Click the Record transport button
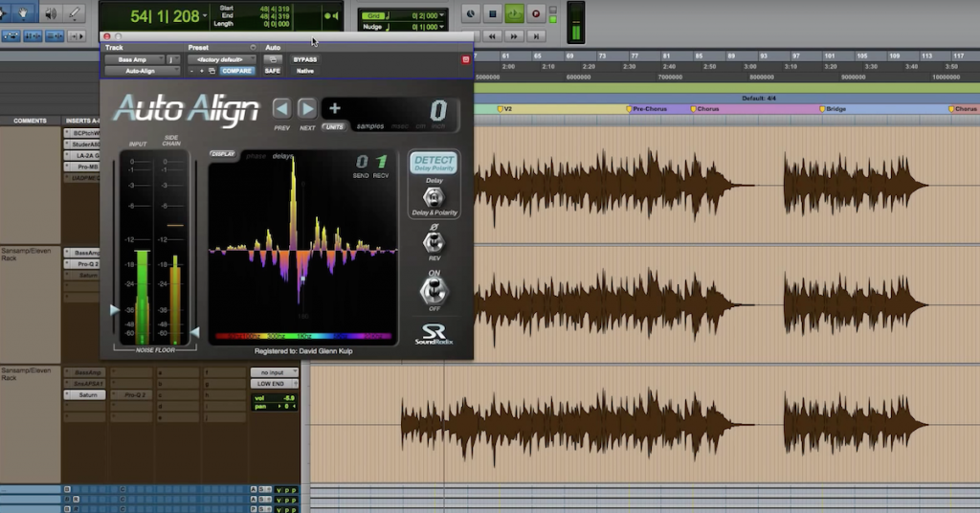Image resolution: width=980 pixels, height=513 pixels. pyautogui.click(x=536, y=13)
